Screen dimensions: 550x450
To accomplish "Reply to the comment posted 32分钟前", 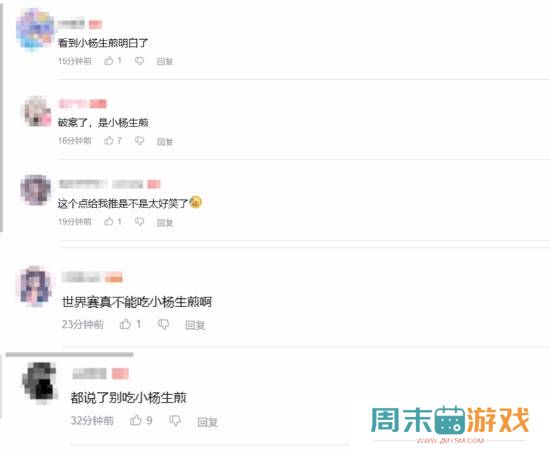I will pos(207,421).
